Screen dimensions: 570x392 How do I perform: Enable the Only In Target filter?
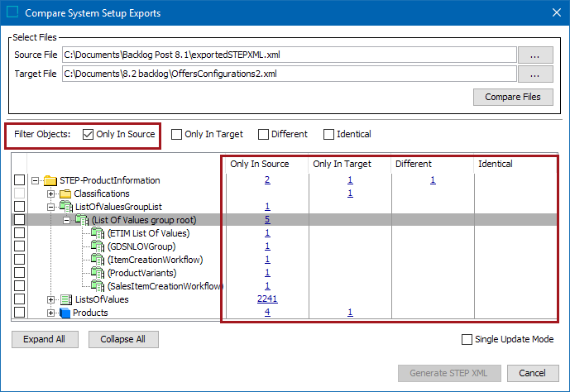pos(177,134)
